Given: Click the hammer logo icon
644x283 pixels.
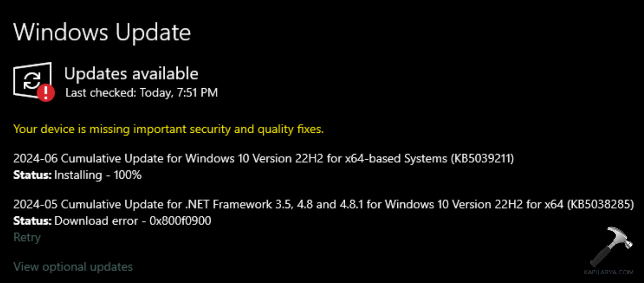Looking at the screenshot, I should click(611, 246).
